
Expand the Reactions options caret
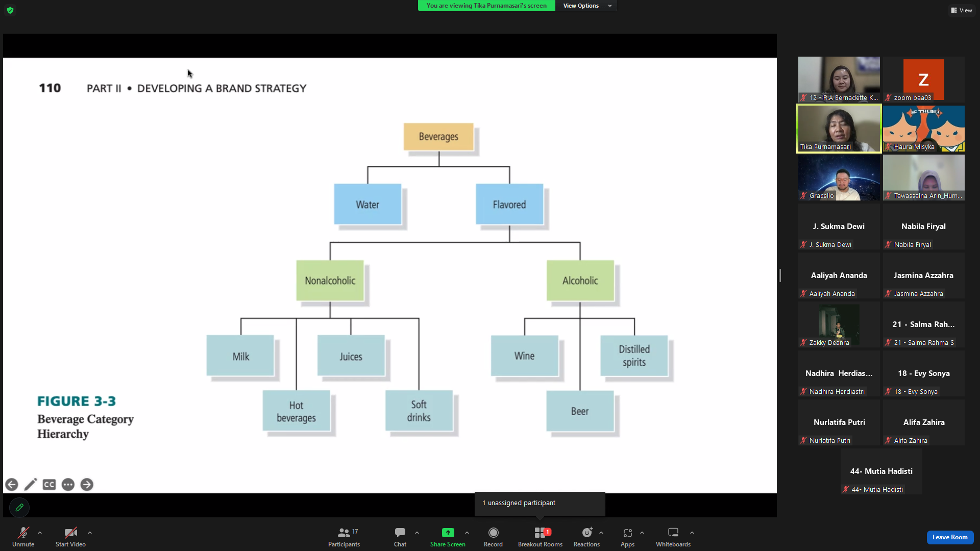pyautogui.click(x=601, y=533)
